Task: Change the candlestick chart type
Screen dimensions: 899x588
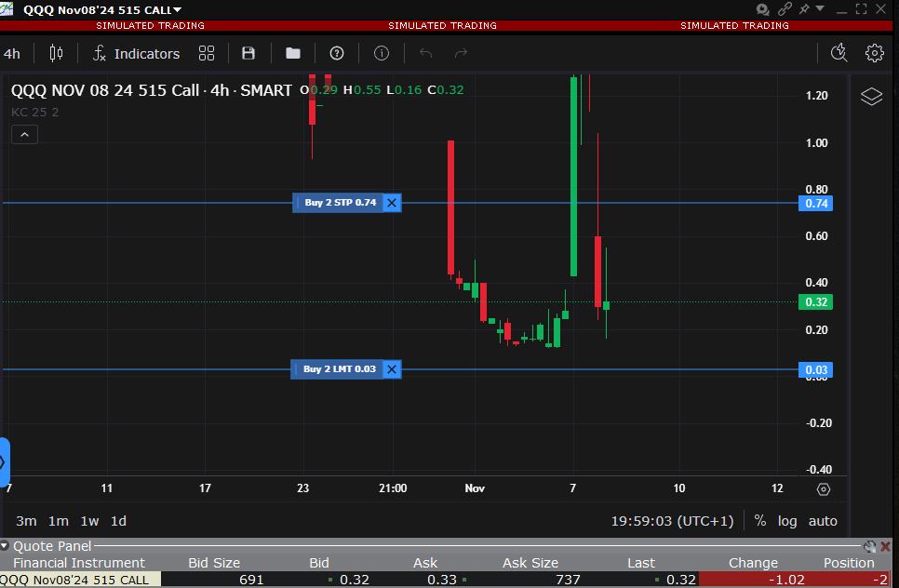Action: click(56, 53)
